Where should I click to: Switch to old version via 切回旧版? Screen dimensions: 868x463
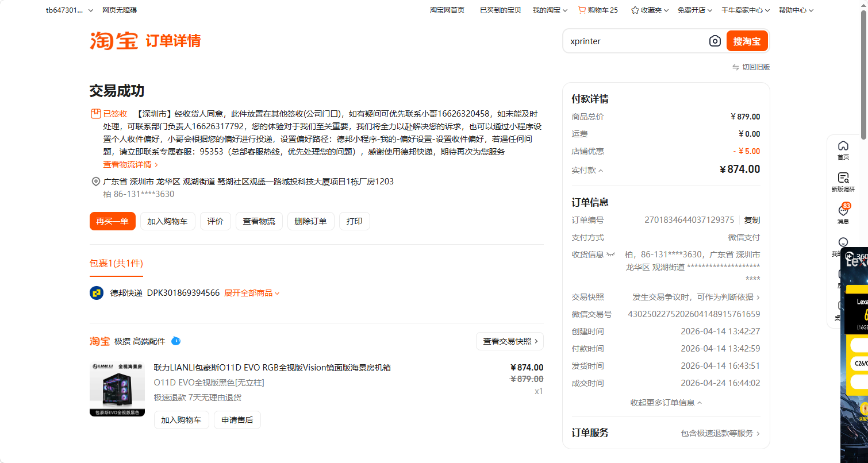click(751, 67)
